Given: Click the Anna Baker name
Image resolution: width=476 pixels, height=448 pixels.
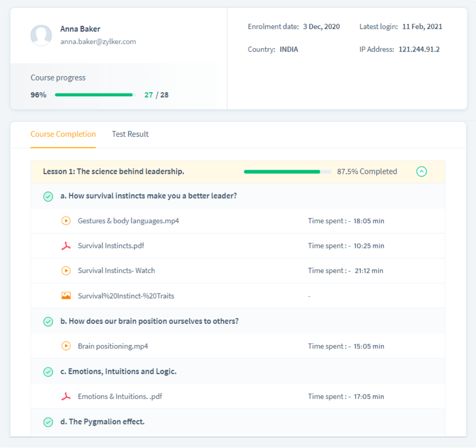Looking at the screenshot, I should coord(80,29).
